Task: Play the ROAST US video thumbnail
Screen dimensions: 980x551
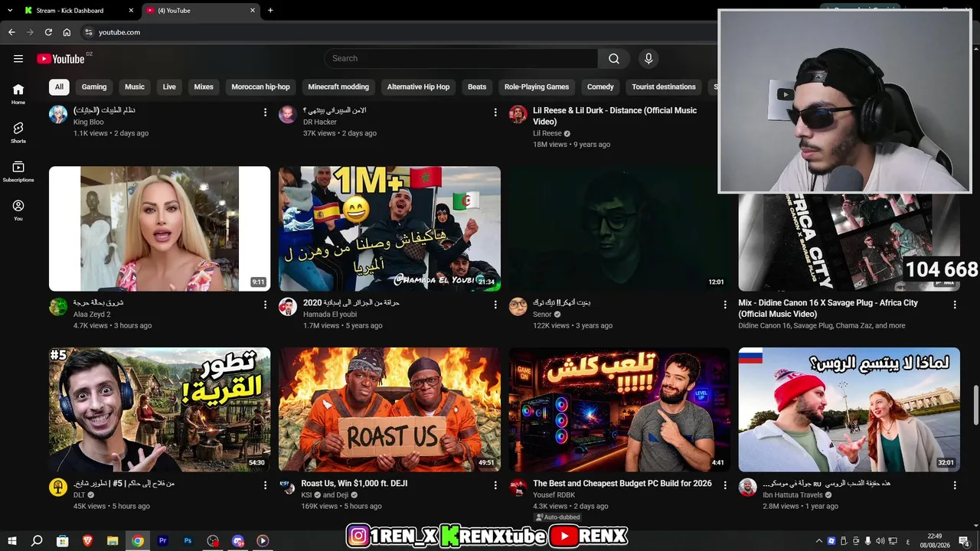Action: tap(390, 409)
